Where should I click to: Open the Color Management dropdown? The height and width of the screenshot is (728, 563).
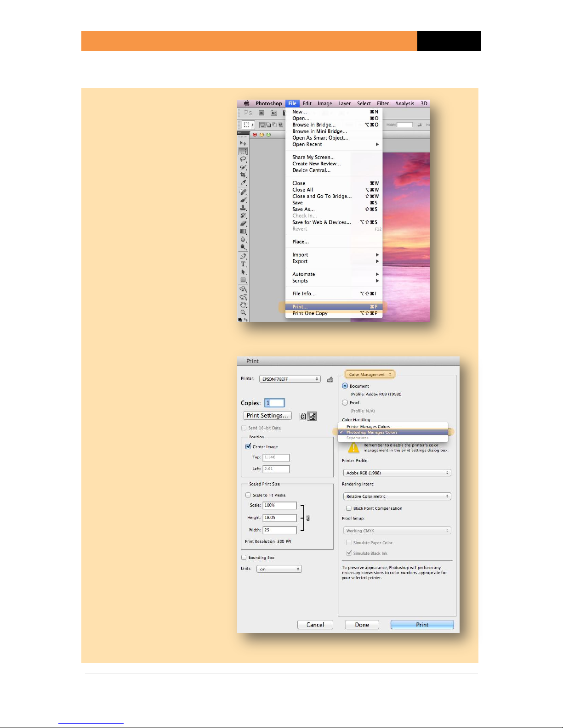click(370, 374)
